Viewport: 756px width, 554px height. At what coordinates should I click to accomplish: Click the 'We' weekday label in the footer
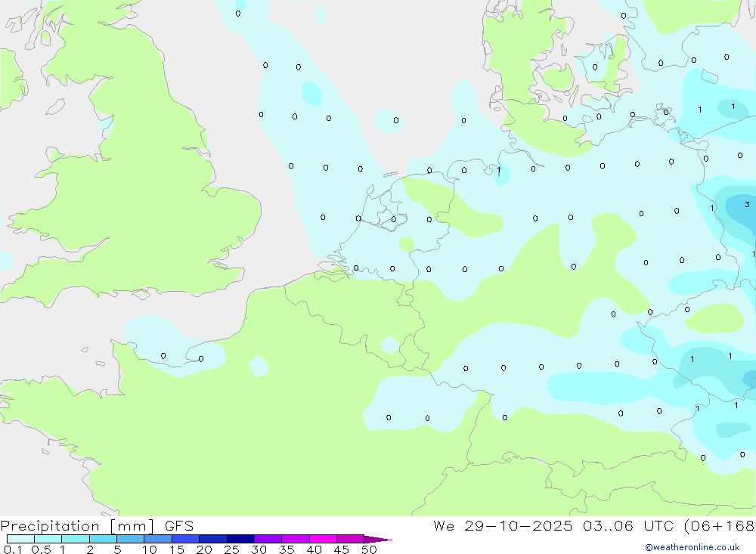coord(444,526)
